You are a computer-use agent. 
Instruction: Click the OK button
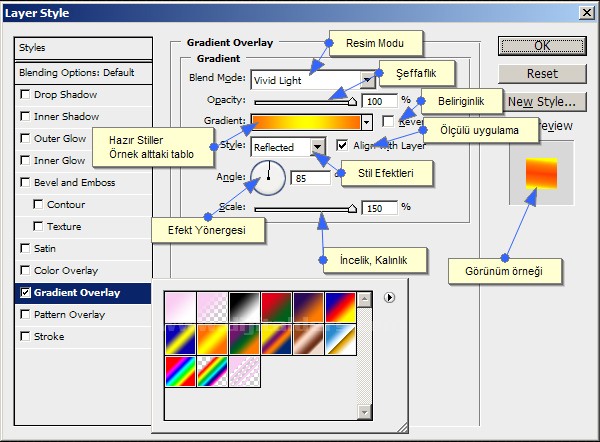[x=541, y=45]
